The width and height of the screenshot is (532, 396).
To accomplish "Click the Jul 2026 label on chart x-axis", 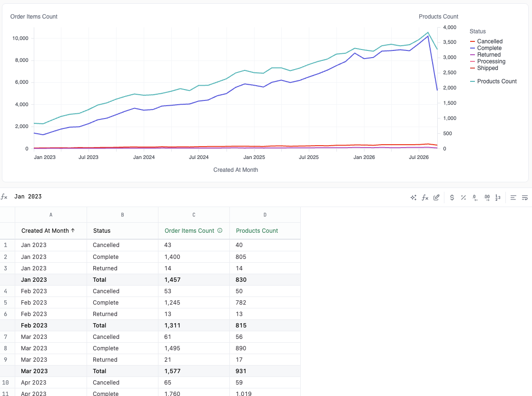I will [x=419, y=157].
